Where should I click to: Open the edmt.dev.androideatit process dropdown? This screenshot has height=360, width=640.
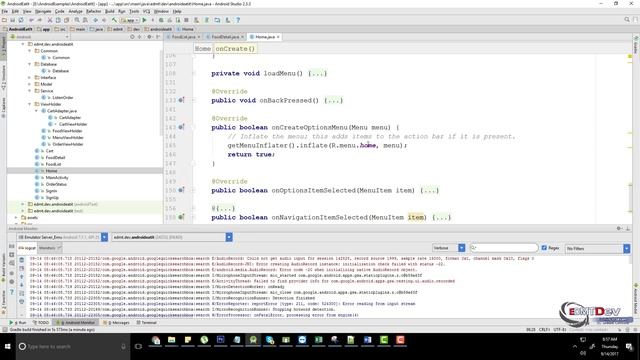[172, 237]
